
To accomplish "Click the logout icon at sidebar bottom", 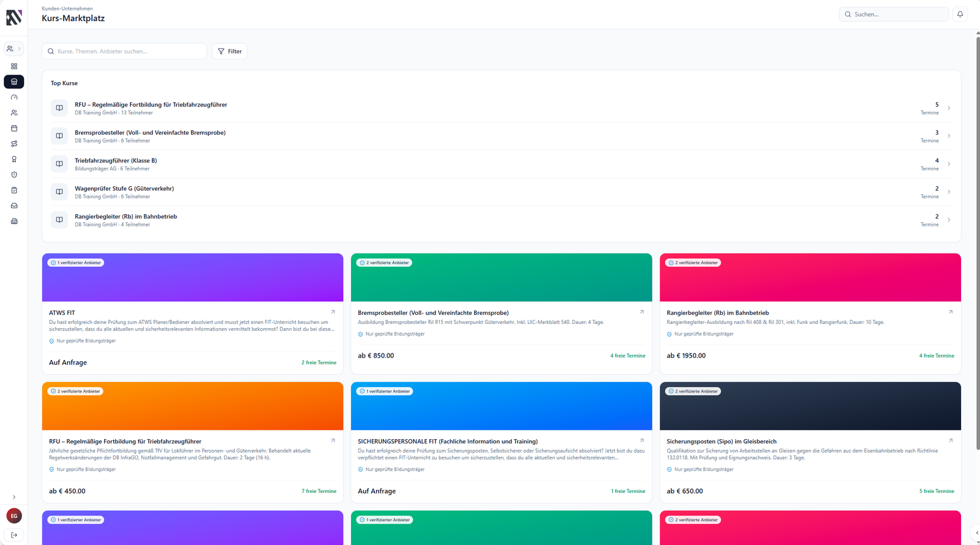I will [x=14, y=535].
